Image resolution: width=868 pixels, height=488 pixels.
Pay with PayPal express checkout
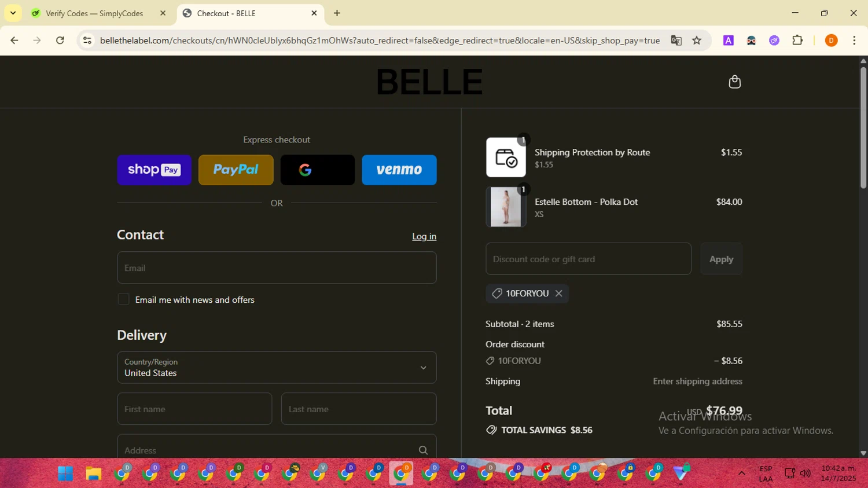[236, 170]
